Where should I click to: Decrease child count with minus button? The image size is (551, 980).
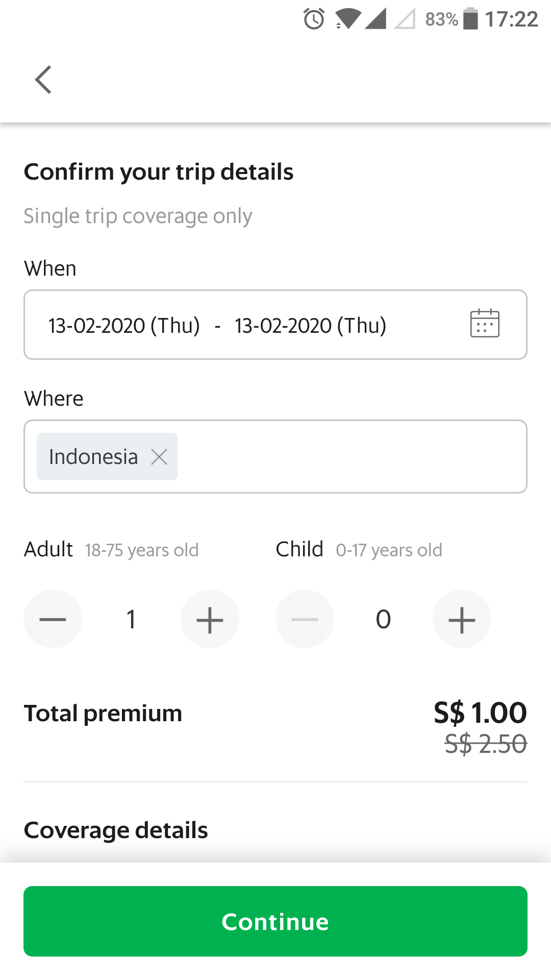(305, 619)
